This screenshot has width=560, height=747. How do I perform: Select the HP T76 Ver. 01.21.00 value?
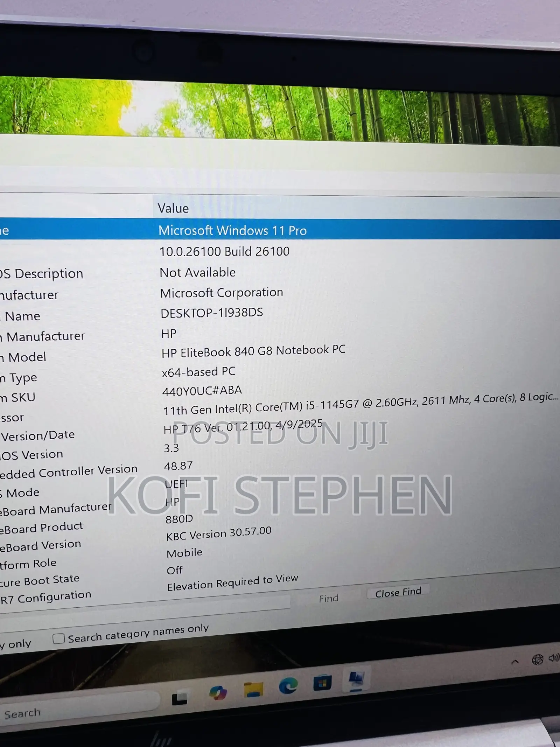pyautogui.click(x=243, y=427)
